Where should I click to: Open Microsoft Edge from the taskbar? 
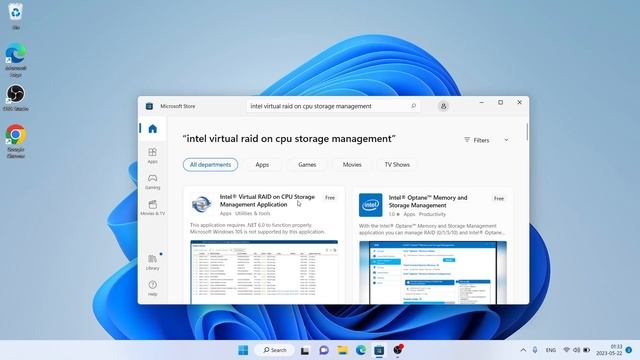361,350
